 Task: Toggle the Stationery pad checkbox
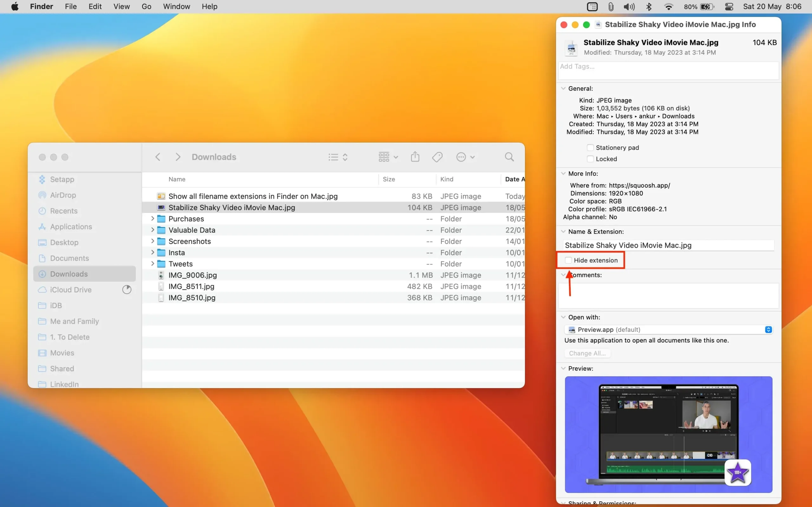click(589, 147)
